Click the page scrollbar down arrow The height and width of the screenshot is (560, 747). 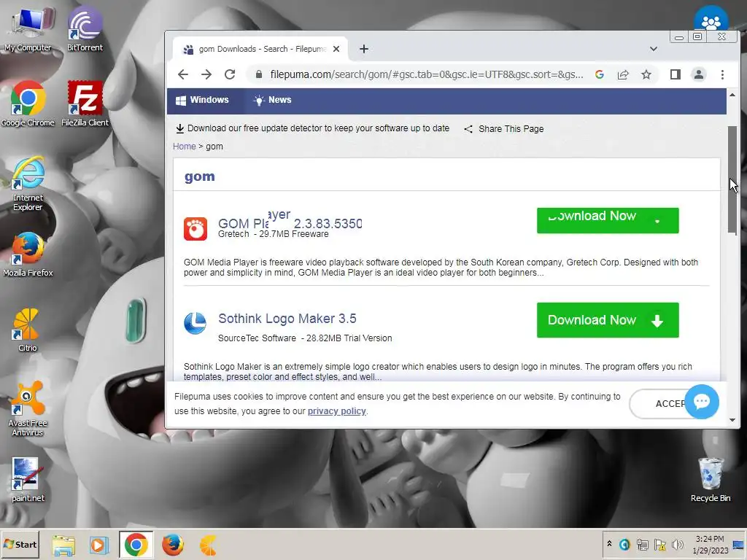click(x=732, y=420)
